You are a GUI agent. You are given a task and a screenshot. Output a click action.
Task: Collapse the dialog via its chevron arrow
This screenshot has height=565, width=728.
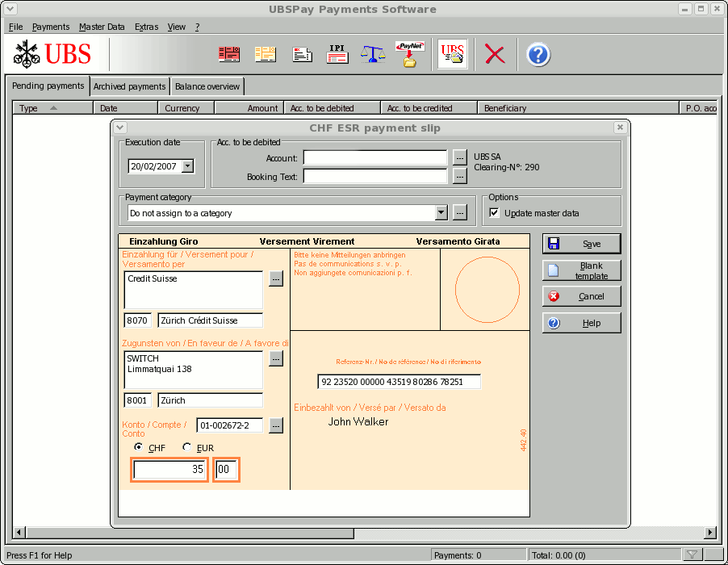[119, 128]
